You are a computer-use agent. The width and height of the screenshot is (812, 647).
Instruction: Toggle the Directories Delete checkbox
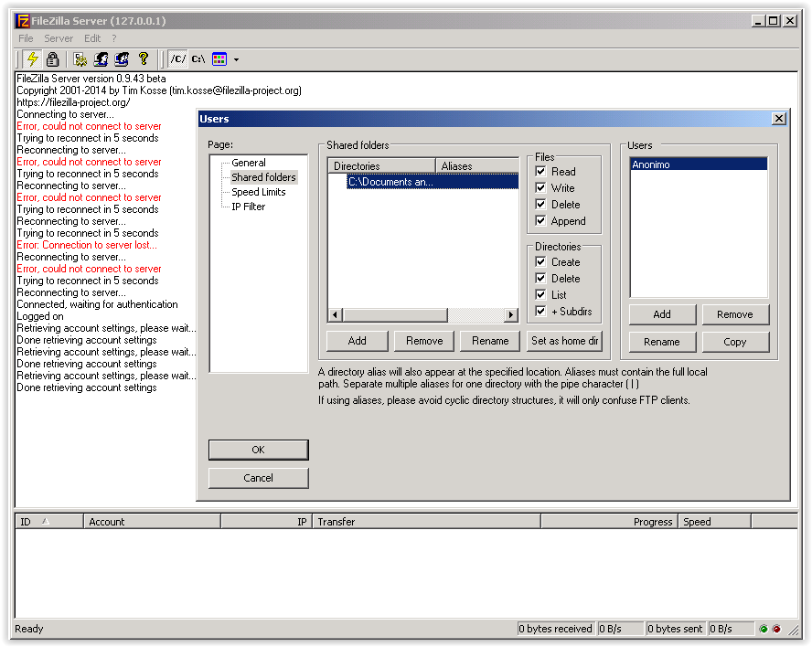click(540, 279)
